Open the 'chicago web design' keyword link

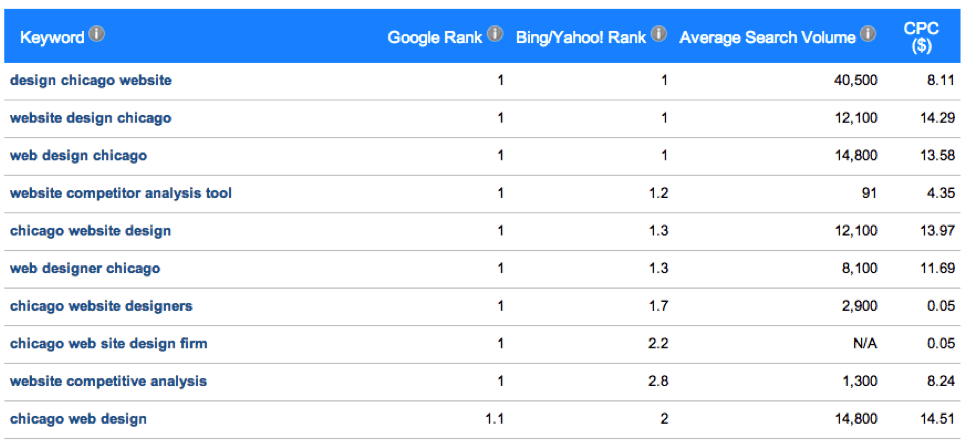point(79,419)
